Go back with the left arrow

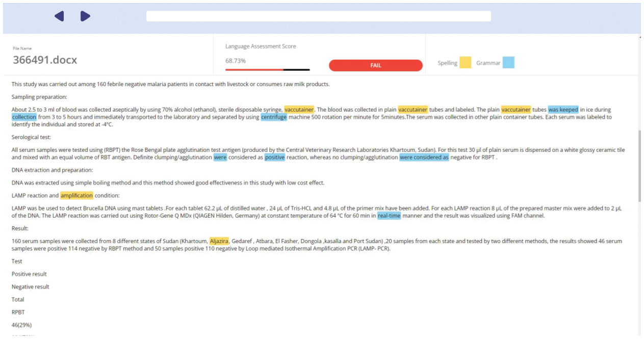(x=59, y=16)
